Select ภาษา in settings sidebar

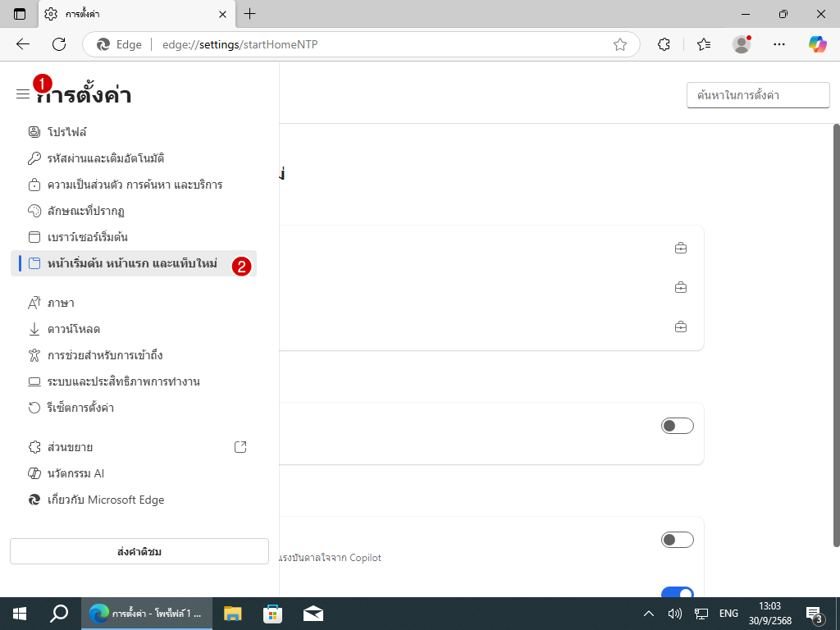(x=61, y=303)
